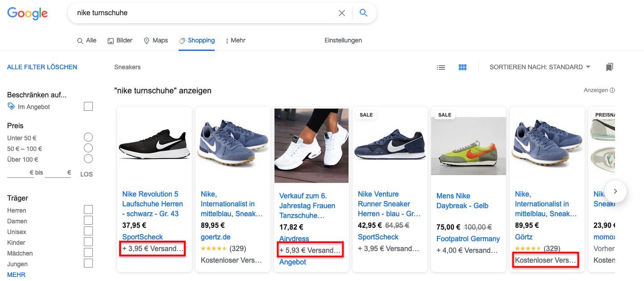Click star rating on Görtz listing
Image resolution: width=644 pixels, height=281 pixels.
click(x=528, y=248)
